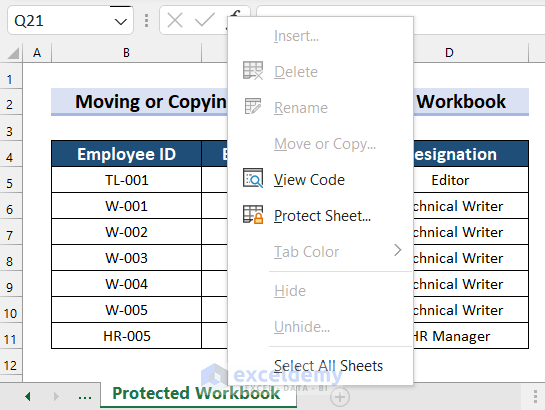
Task: Click the Rename sheet icon
Action: tap(253, 106)
